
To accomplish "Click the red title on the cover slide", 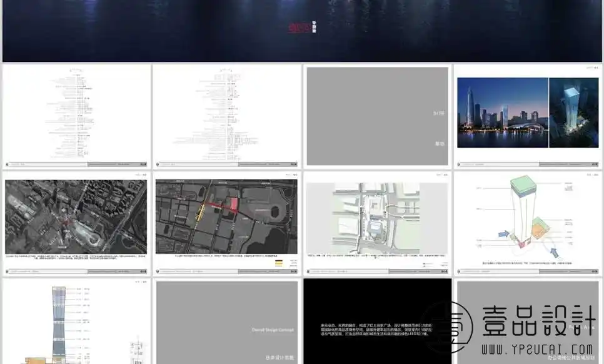I will (x=299, y=28).
